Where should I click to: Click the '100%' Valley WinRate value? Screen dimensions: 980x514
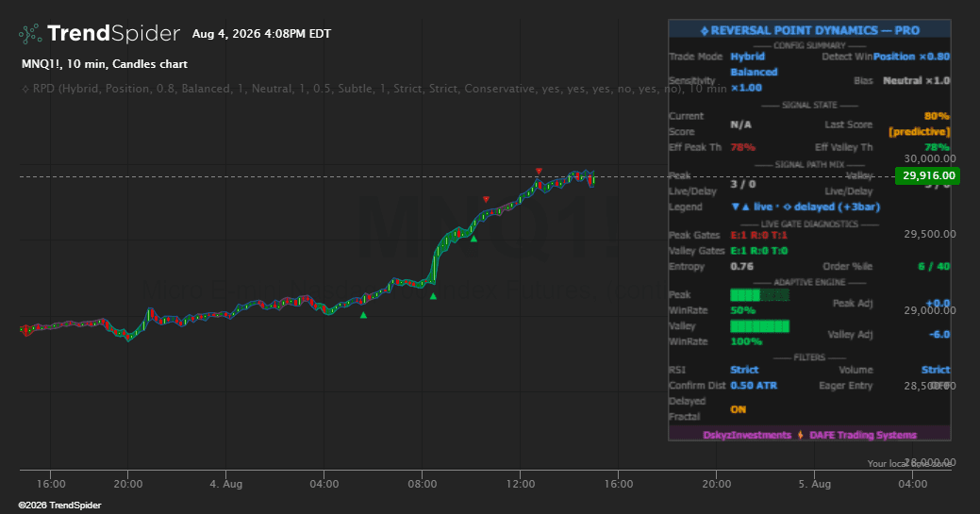pyautogui.click(x=746, y=341)
